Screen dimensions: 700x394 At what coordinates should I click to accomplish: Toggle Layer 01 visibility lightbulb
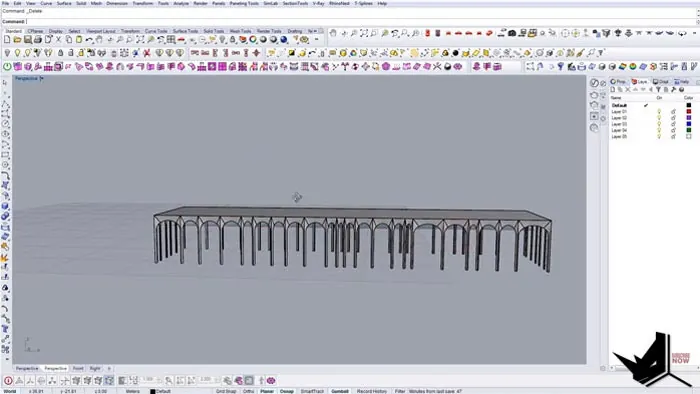point(659,112)
